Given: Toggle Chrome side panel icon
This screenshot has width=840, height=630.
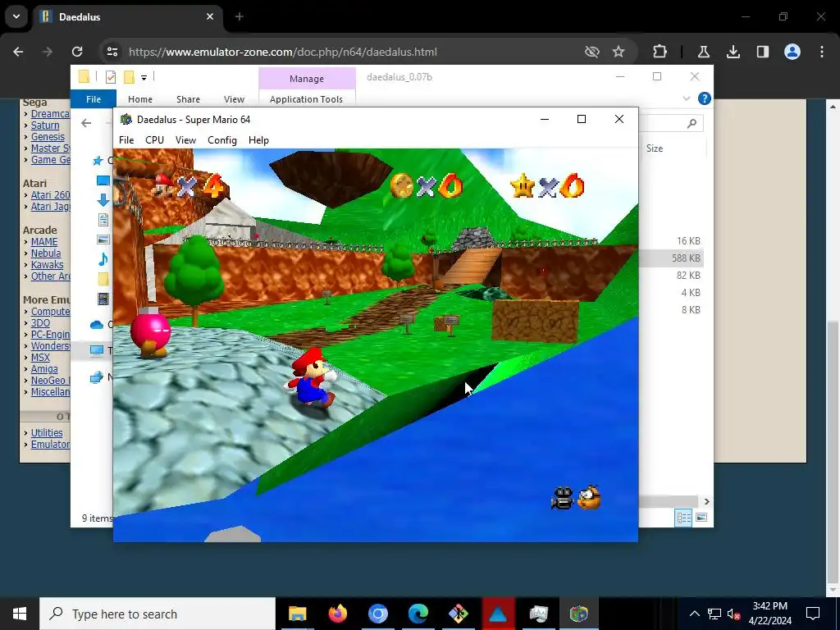Looking at the screenshot, I should point(762,52).
